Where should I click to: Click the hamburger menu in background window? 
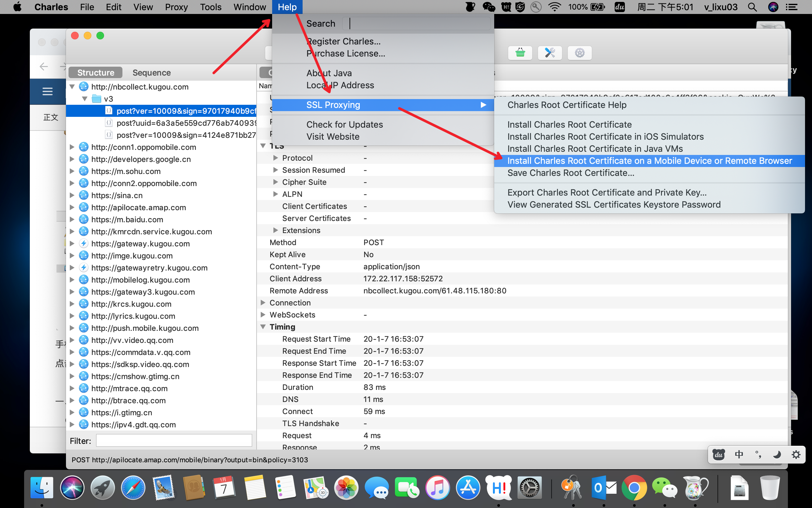[x=47, y=91]
